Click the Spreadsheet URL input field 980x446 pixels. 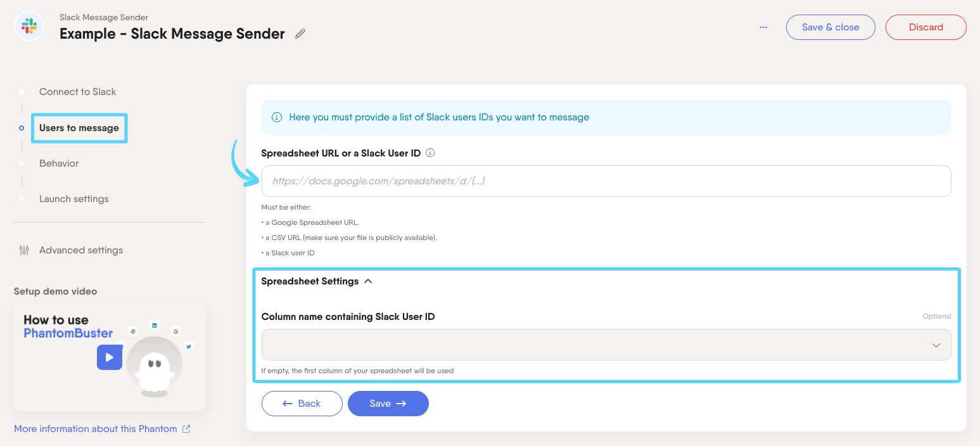606,181
